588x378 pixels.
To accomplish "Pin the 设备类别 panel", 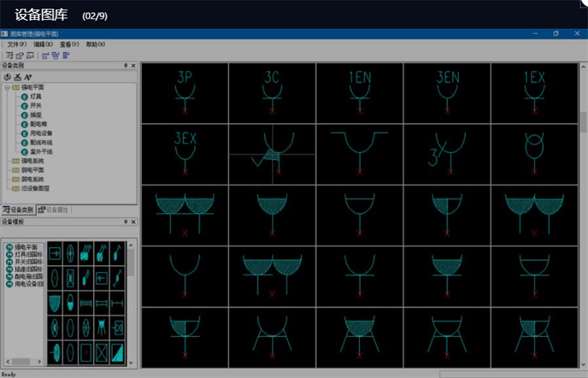I will coord(126,66).
